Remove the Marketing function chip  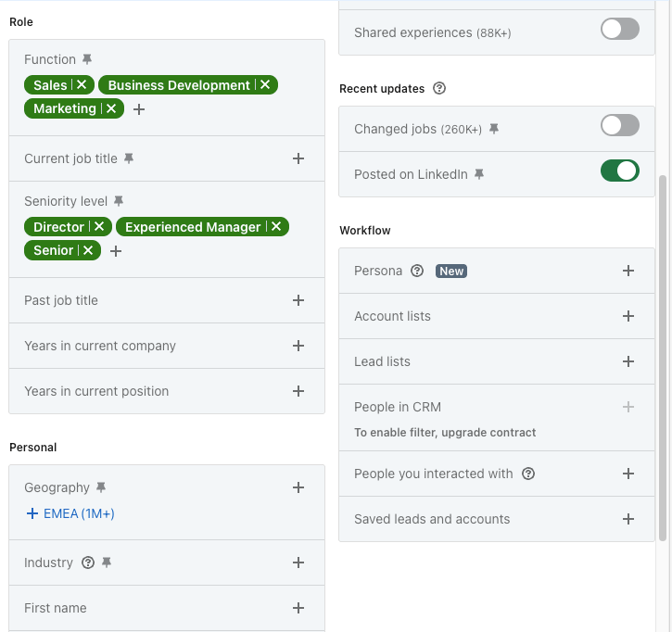[110, 109]
